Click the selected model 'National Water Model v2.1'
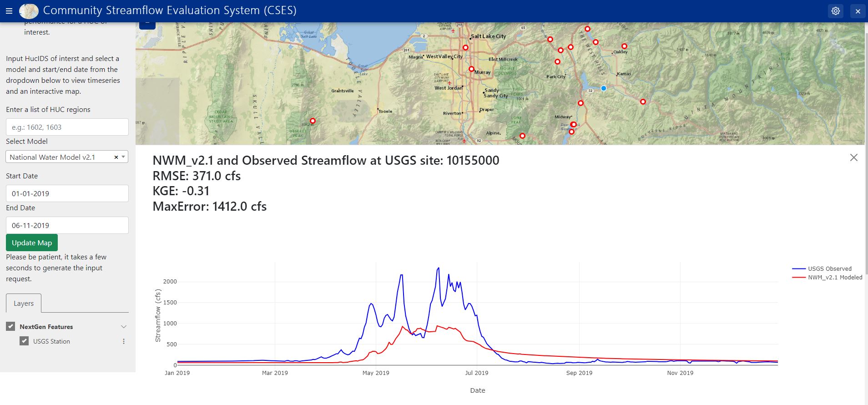Image resolution: width=868 pixels, height=405 pixels. (x=52, y=157)
